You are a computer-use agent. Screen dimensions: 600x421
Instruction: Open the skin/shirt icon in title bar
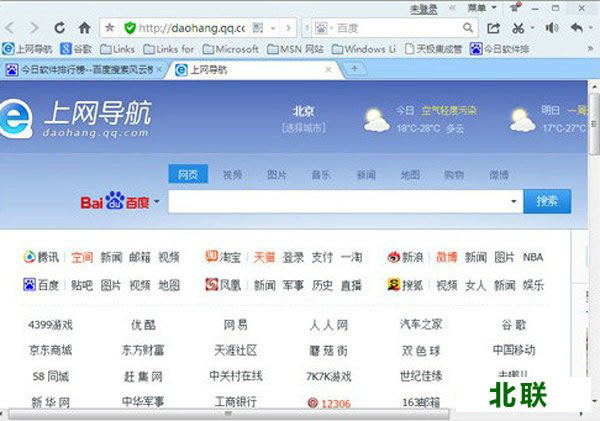[515, 7]
